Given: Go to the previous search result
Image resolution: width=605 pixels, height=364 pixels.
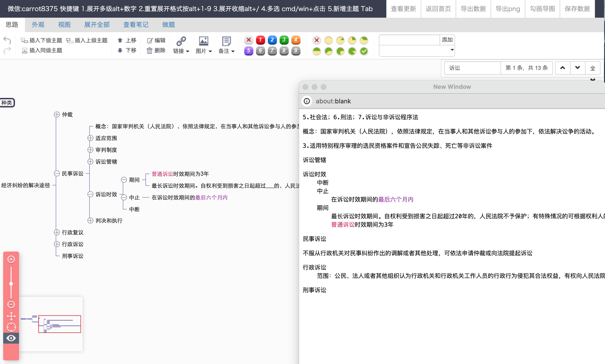Looking at the screenshot, I should coord(563,68).
